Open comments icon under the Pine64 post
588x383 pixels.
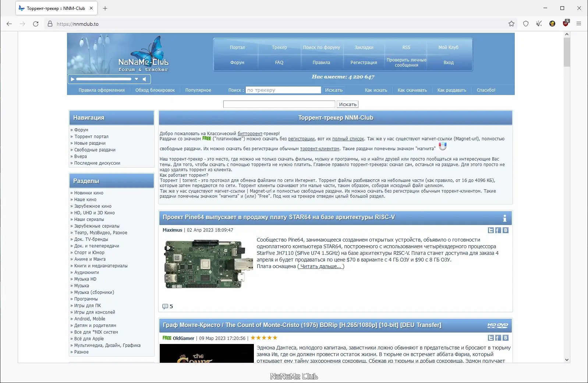[165, 306]
